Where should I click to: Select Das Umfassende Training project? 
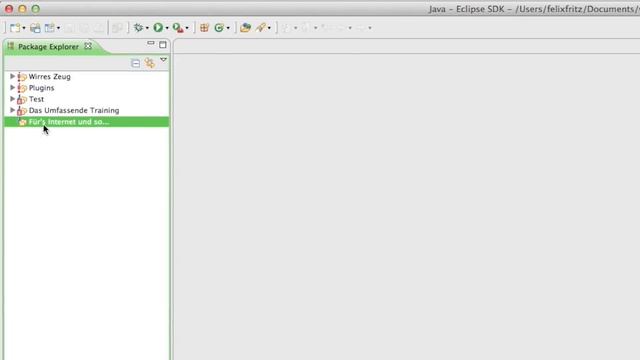[87, 111]
